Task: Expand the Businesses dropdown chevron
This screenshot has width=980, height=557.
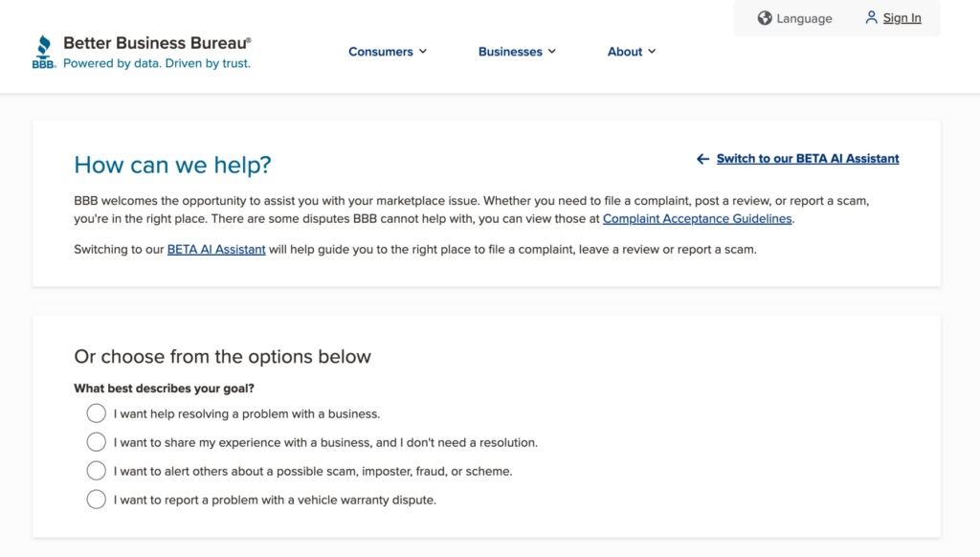Action: (x=552, y=52)
